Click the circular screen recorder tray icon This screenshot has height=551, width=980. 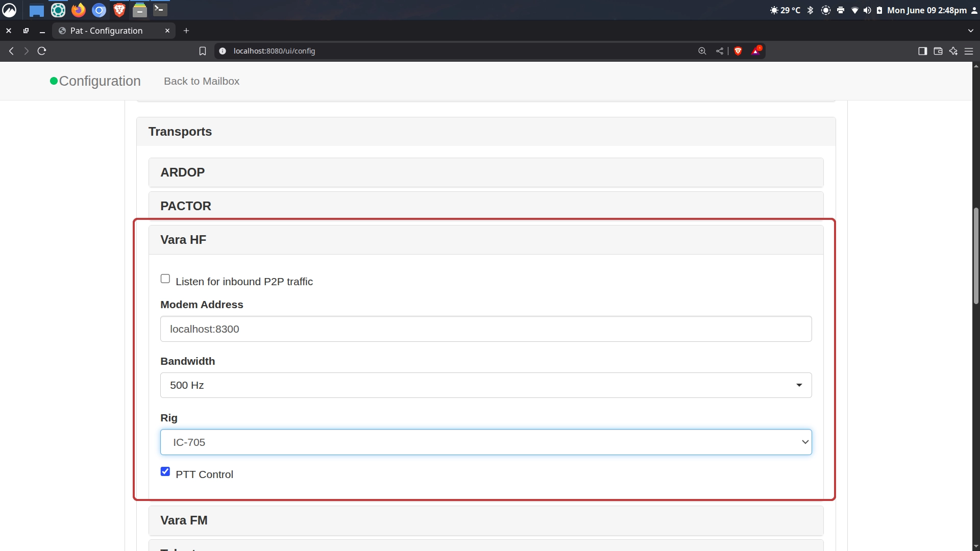pyautogui.click(x=825, y=10)
